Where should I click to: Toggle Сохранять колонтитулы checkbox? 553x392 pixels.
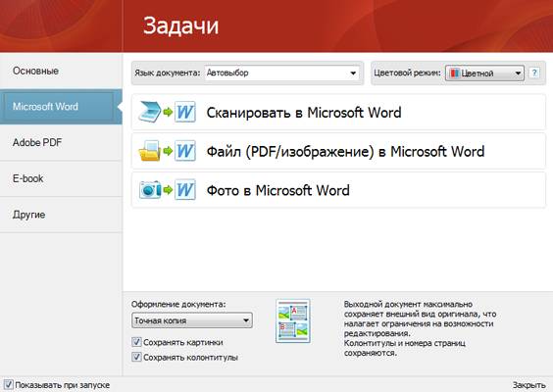pyautogui.click(x=136, y=357)
